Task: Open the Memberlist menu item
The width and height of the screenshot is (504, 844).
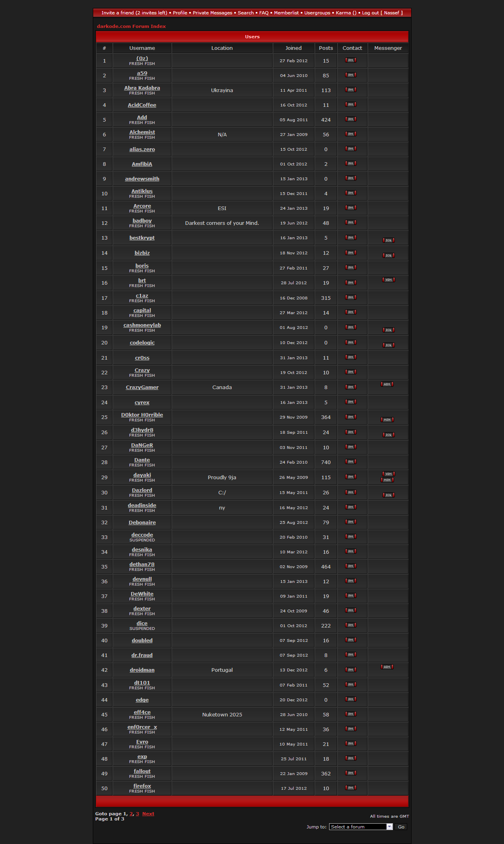Action: 286,13
